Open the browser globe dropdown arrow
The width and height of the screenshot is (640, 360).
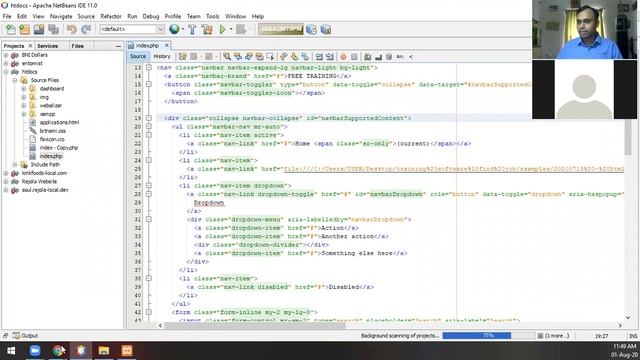182,29
